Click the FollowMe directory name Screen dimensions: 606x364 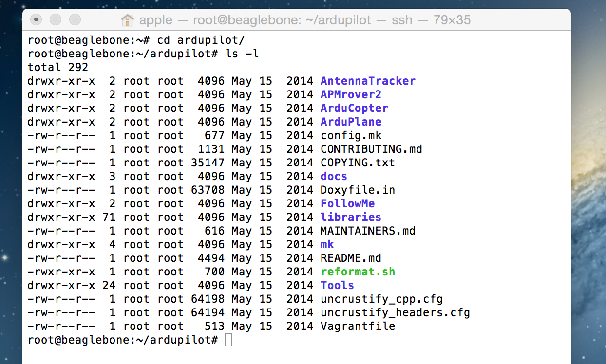347,203
